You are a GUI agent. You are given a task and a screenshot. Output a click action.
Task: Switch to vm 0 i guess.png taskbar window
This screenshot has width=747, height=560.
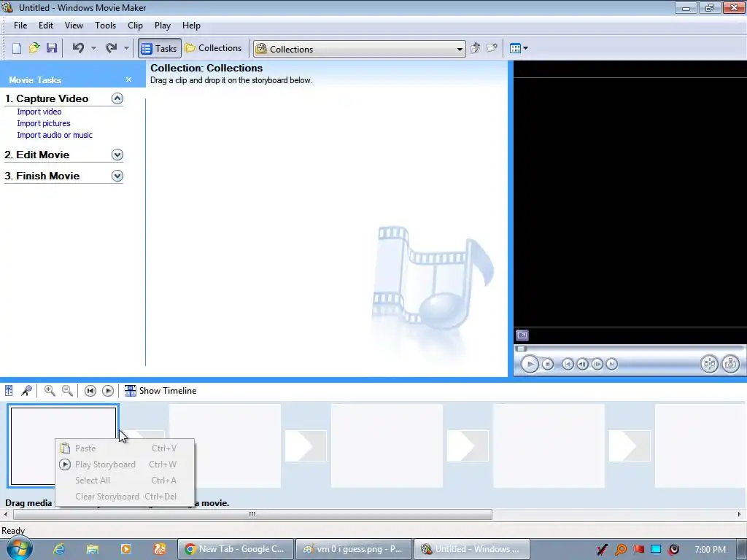coord(353,549)
